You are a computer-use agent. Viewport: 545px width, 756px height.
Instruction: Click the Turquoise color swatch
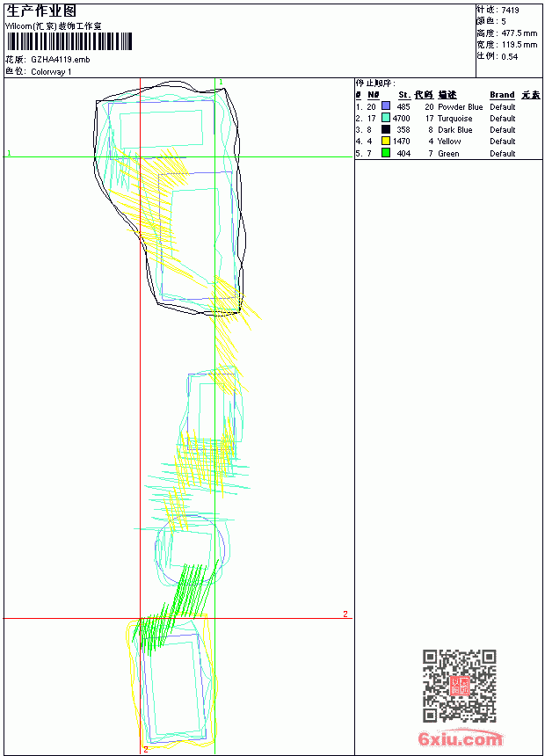(x=386, y=118)
